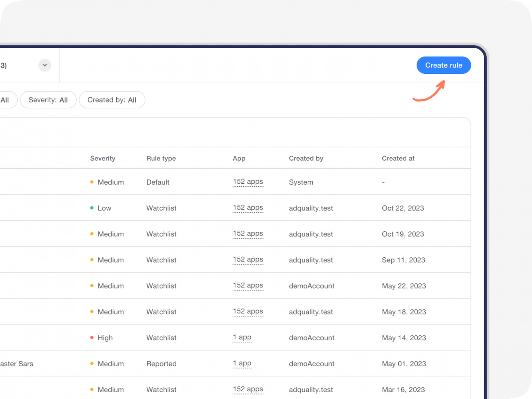Click the Rule type column header
532x399 pixels.
pyautogui.click(x=161, y=158)
